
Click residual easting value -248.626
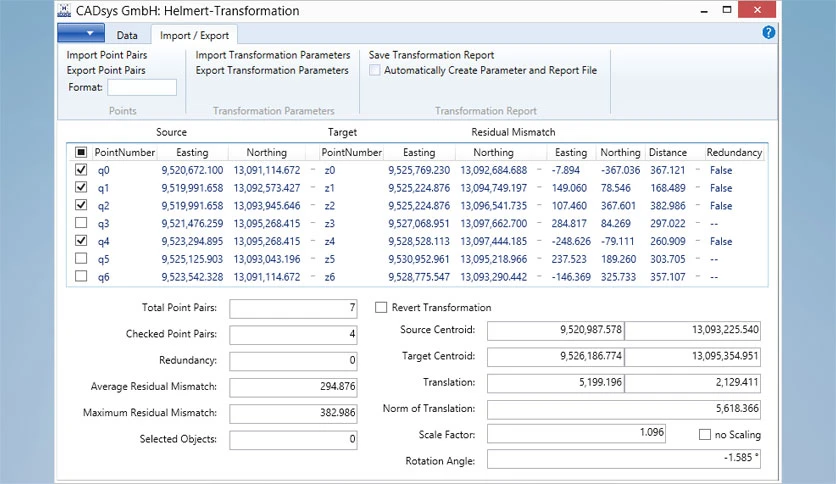pos(571,241)
